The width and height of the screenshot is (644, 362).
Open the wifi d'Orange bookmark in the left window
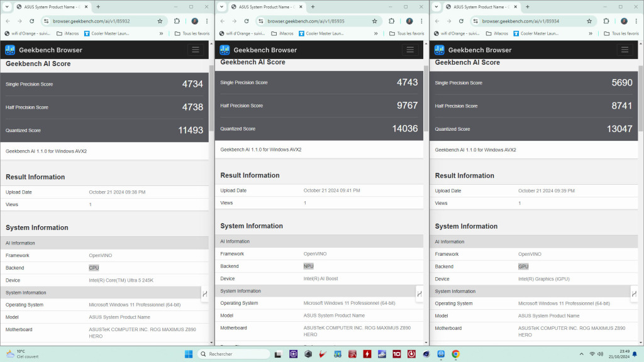(28, 34)
